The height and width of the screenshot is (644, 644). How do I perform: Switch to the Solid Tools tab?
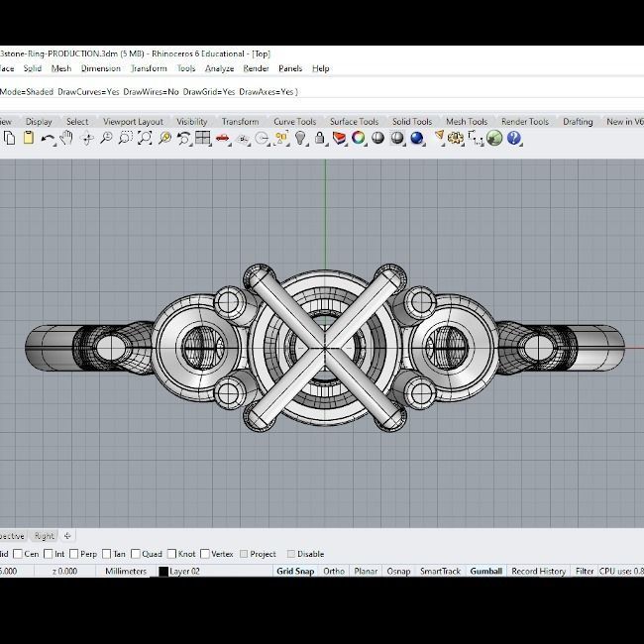412,122
